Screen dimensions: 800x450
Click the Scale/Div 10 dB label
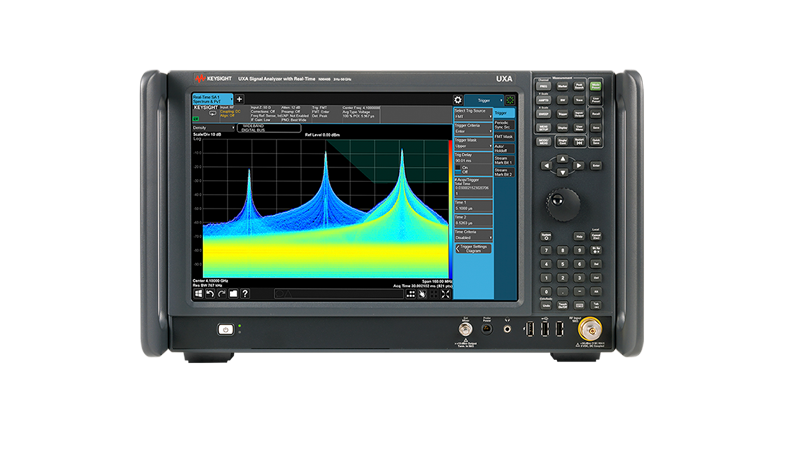tap(207, 134)
